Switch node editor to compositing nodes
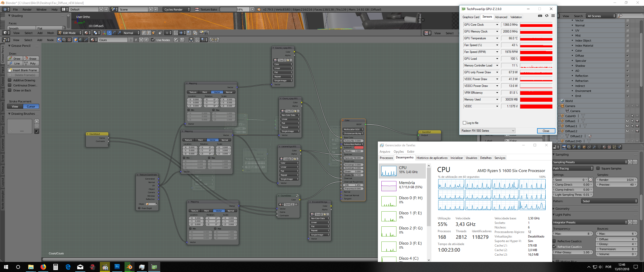Screen dimensions: 644x272 [x=64, y=40]
